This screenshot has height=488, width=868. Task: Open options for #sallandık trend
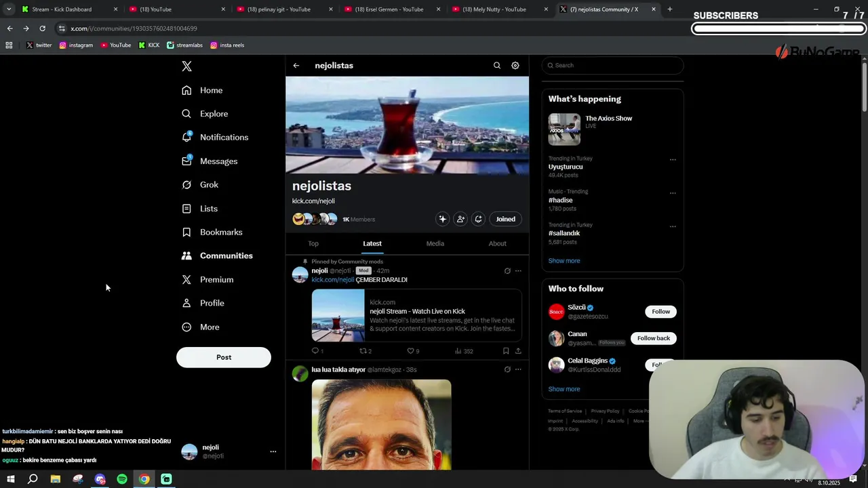pos(673,226)
